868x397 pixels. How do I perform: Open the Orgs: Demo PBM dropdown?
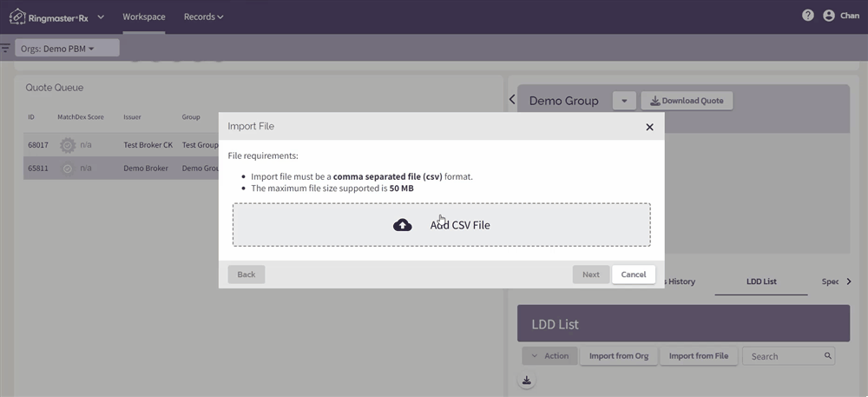tap(67, 48)
